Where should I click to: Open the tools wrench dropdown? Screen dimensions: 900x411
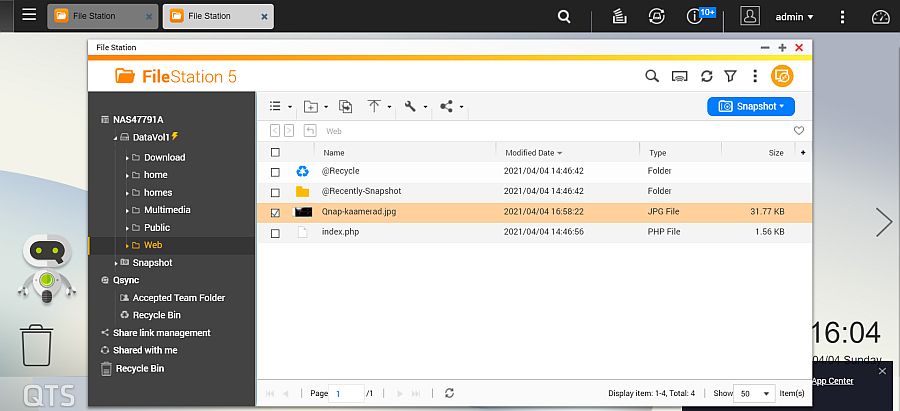pos(416,106)
